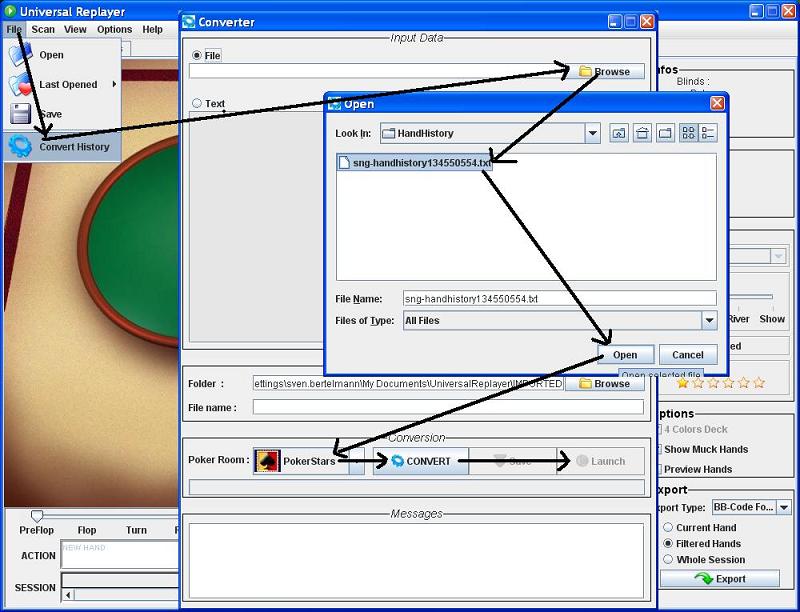Open the Export Type BB-Code dropdown
Viewport: 800px width, 612px height.
[x=784, y=507]
